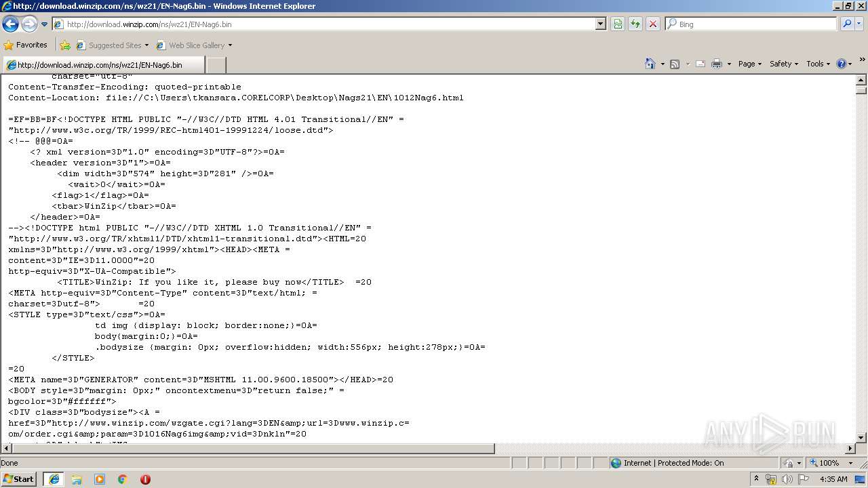Viewport: 868px width, 488px height.
Task: Open Windows Media Player taskbar icon
Action: [100, 479]
